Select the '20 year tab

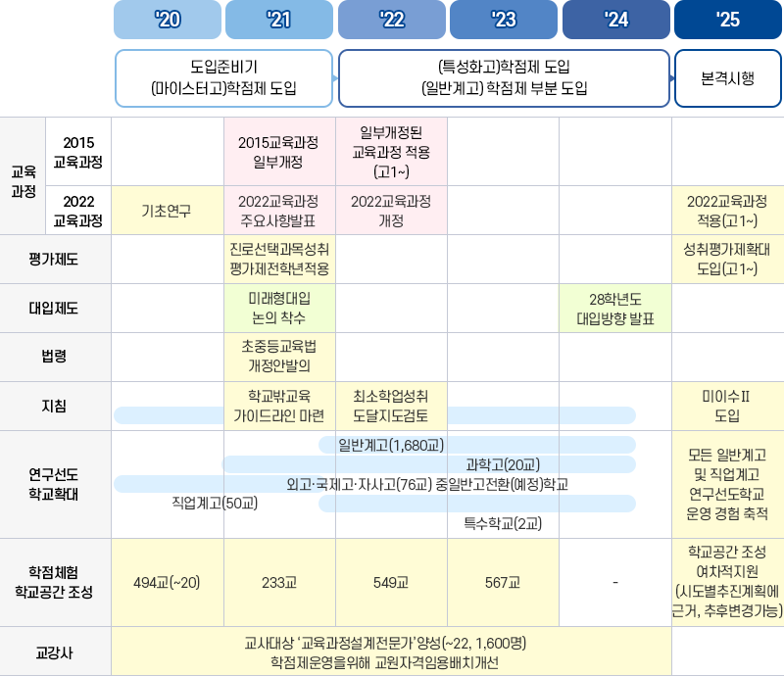168,20
